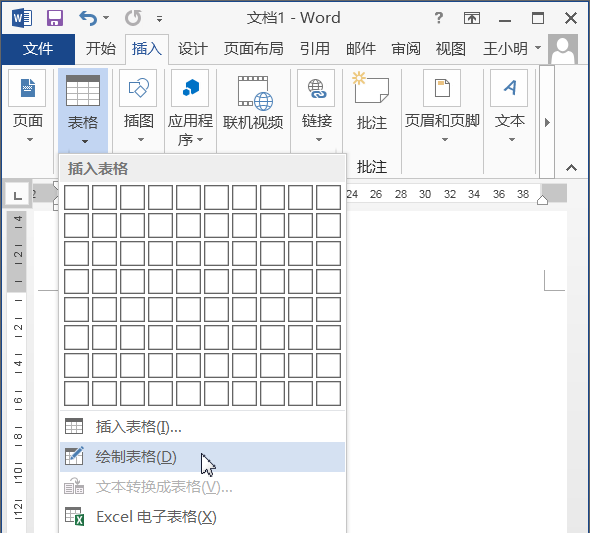Viewport: 590px width, 533px height.
Task: Click the 插入表格 header of the dropdown
Action: [x=202, y=169]
